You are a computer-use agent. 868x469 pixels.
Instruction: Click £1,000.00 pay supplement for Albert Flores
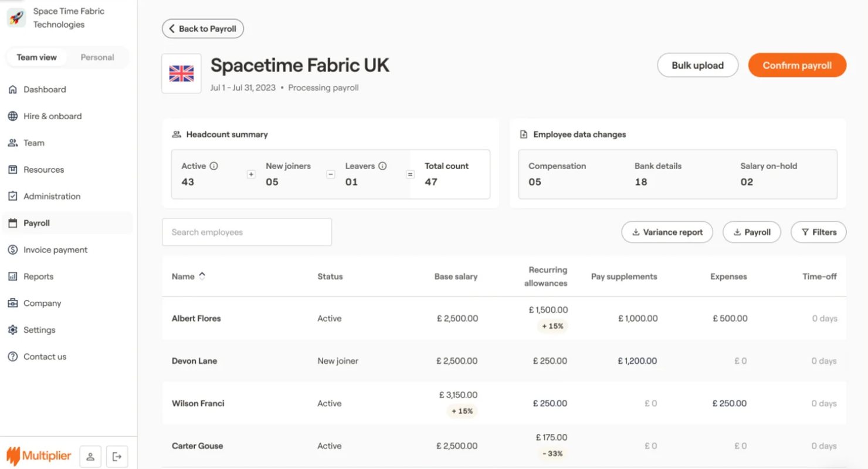pos(638,319)
